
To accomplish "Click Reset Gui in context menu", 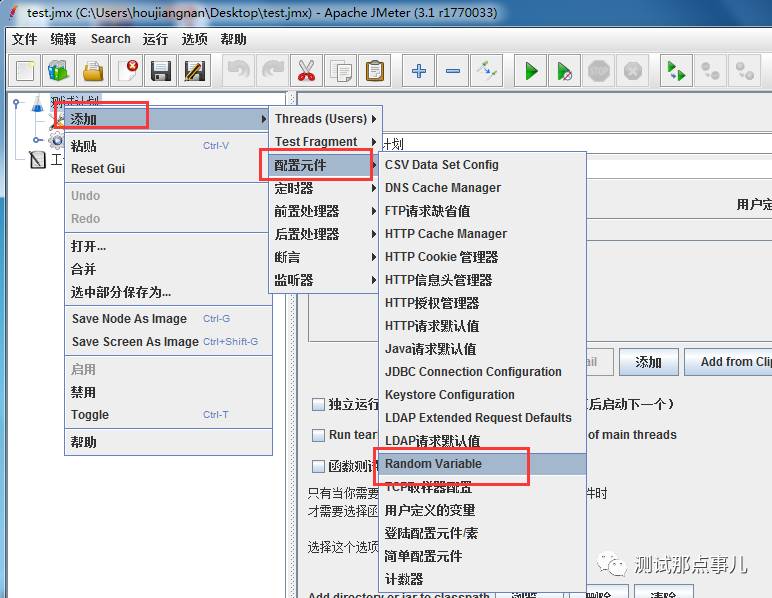I will pyautogui.click(x=168, y=169).
